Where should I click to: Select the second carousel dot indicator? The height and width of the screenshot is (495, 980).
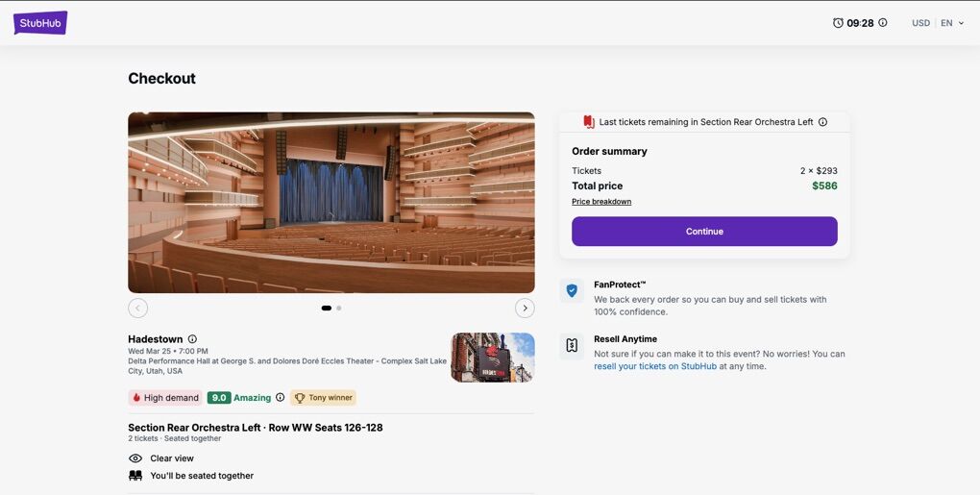(x=339, y=309)
